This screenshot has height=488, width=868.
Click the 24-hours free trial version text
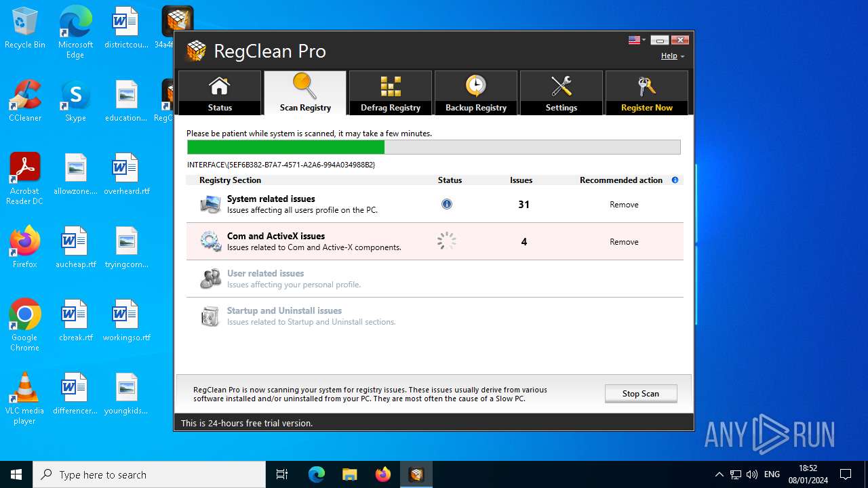click(247, 423)
